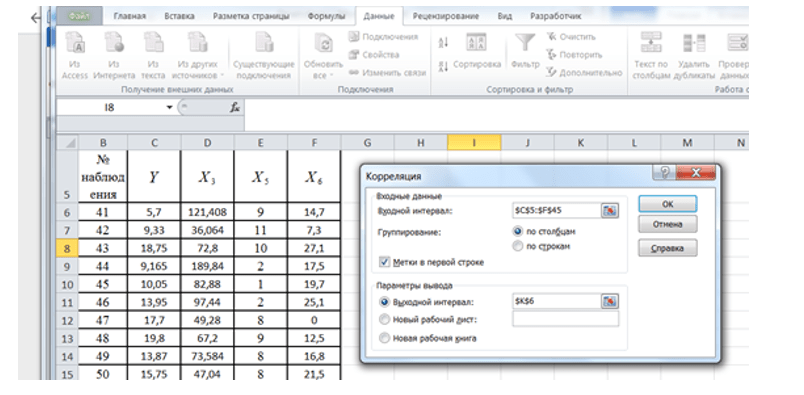Viewport: 804px width, 395px height.
Task: Click the back arrow at window's left edge
Action: tap(35, 18)
